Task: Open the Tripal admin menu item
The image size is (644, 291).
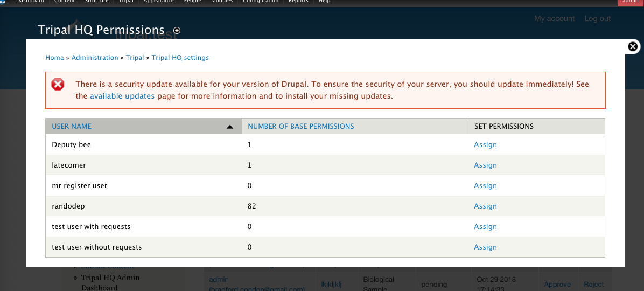Action: coord(125,1)
